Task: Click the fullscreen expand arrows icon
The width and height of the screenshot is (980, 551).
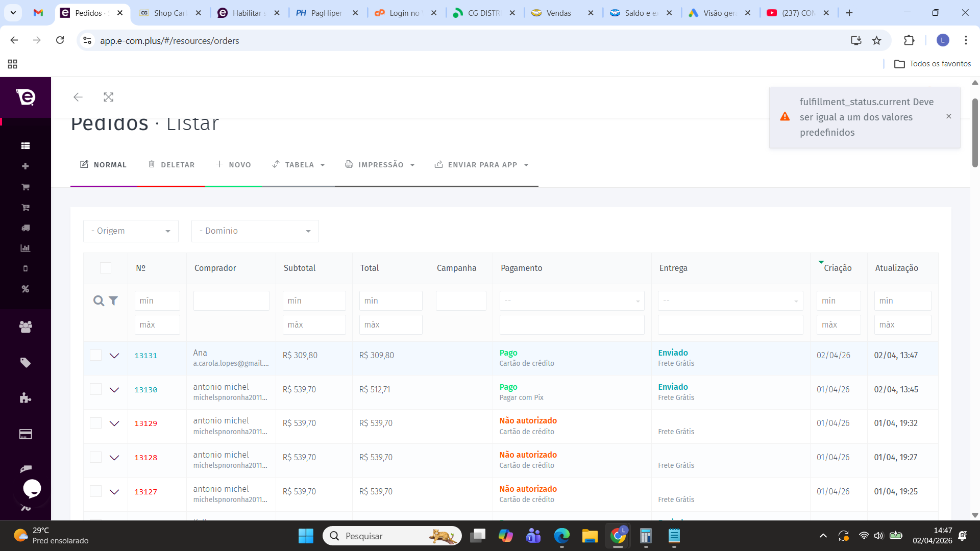Action: (x=108, y=97)
